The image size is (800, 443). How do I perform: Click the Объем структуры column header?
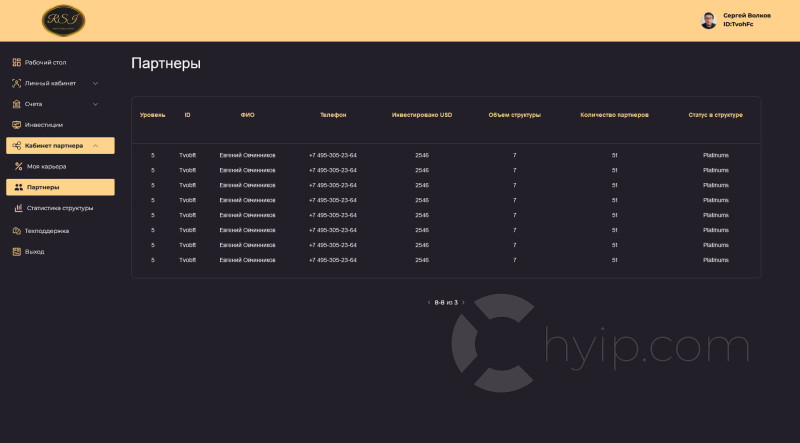(x=515, y=115)
